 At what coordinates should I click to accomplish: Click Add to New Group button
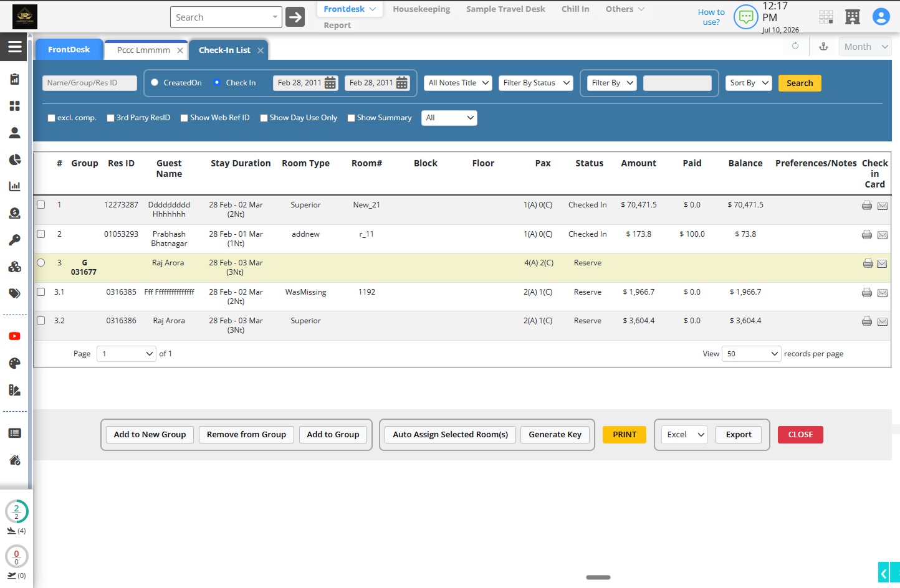point(150,435)
